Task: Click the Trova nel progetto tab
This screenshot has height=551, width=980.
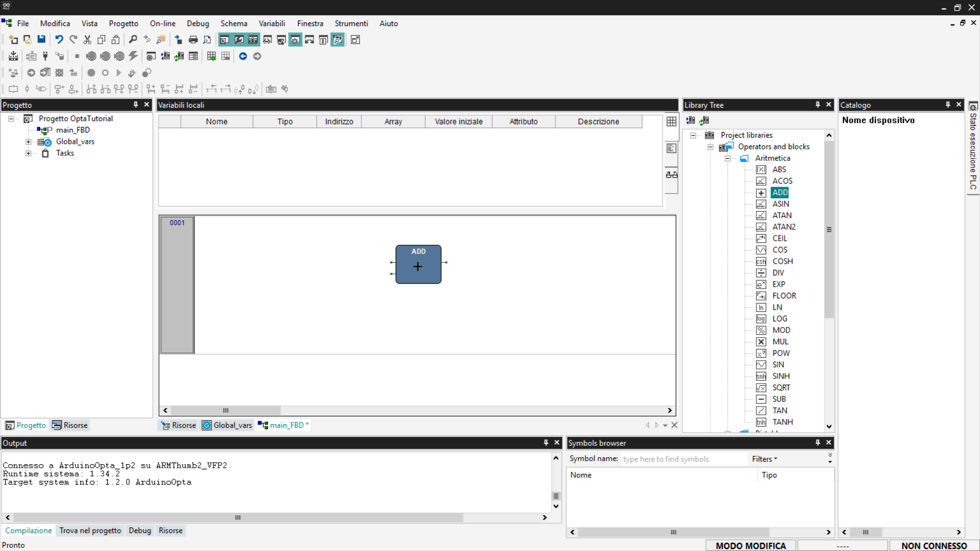Action: [90, 531]
